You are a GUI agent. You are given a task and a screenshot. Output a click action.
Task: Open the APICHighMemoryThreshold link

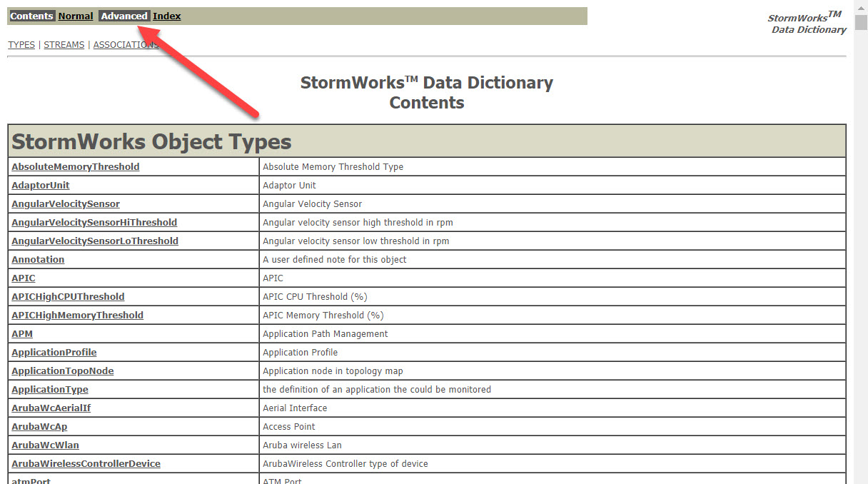[77, 315]
